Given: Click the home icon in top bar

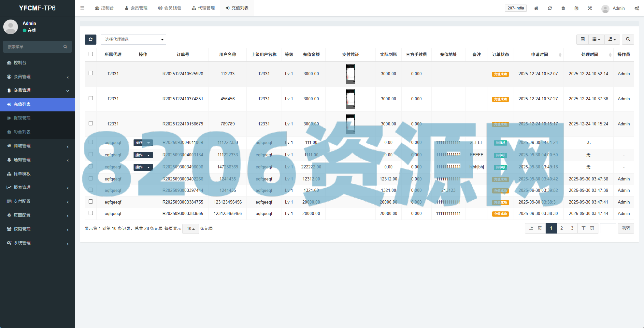Looking at the screenshot, I should pos(536,8).
